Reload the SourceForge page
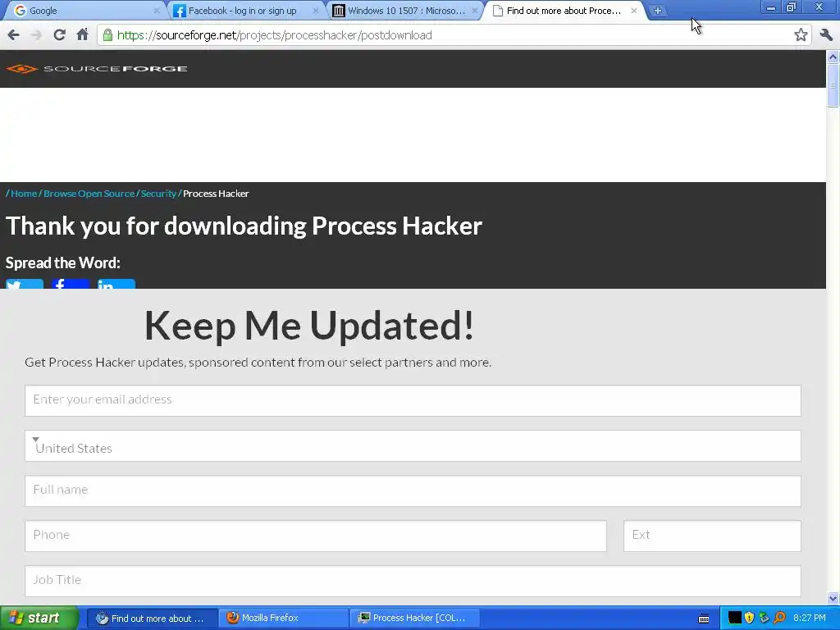 pos(59,35)
